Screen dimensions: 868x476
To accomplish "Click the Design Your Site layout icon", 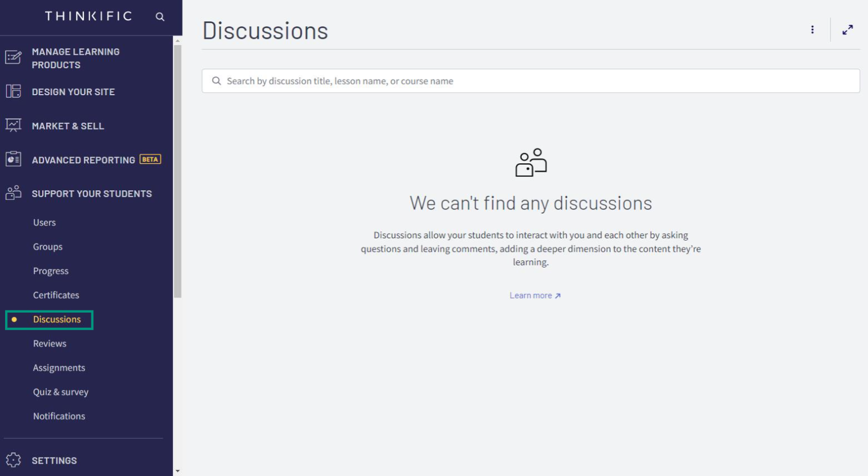I will pos(14,91).
